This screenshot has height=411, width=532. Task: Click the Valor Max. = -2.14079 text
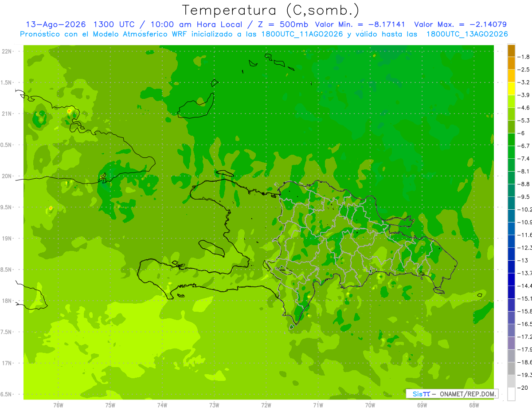pos(460,24)
